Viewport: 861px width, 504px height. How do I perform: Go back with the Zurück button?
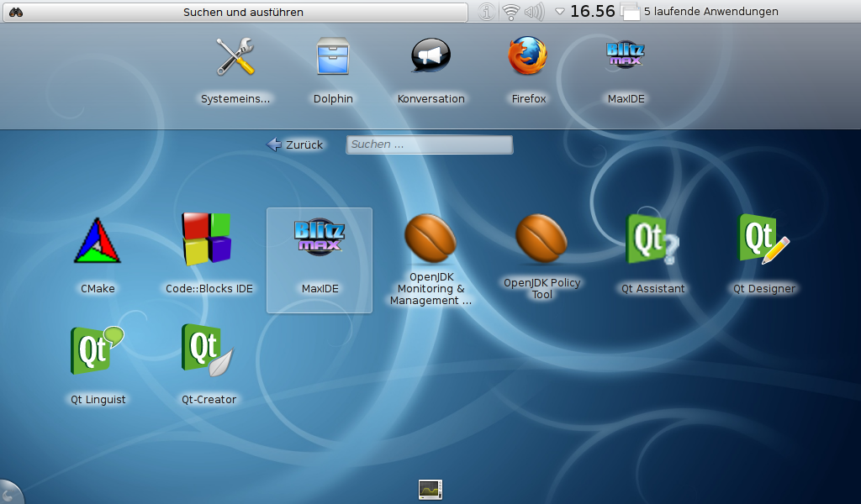point(295,144)
